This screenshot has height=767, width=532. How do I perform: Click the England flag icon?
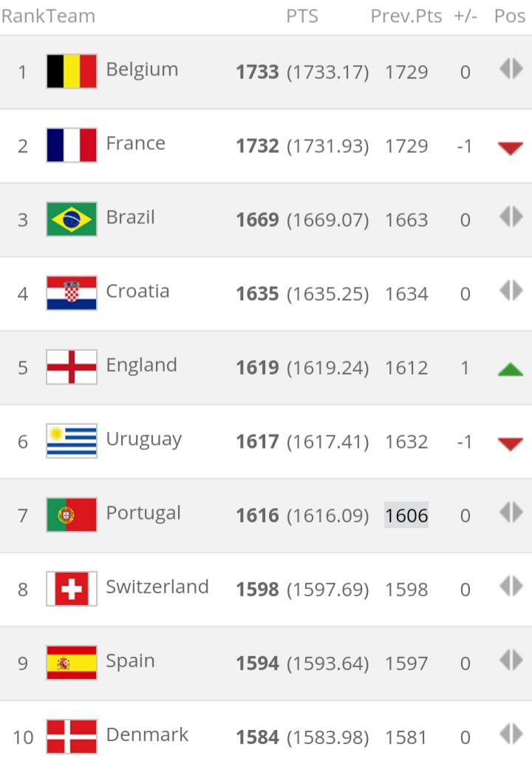tap(72, 367)
